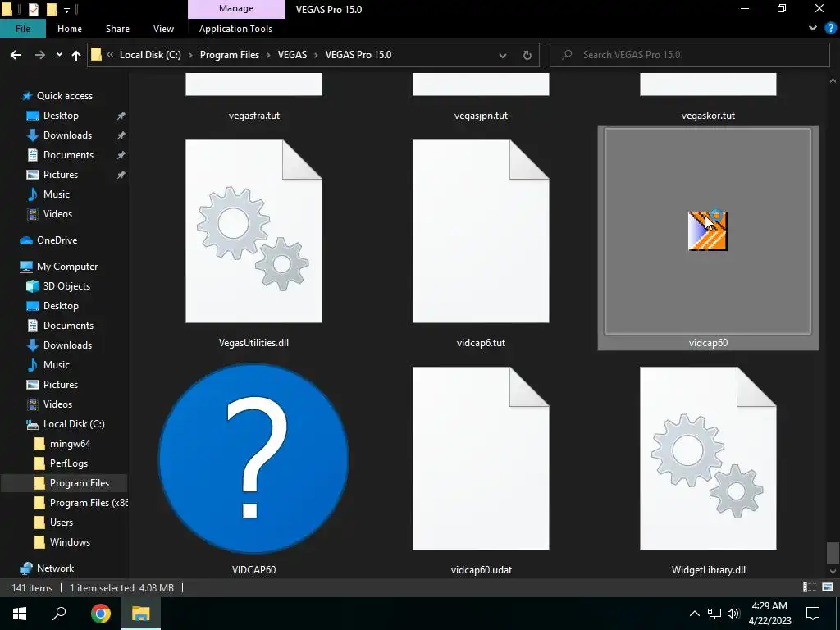Open the notification center icon
The height and width of the screenshot is (630, 840).
click(813, 614)
